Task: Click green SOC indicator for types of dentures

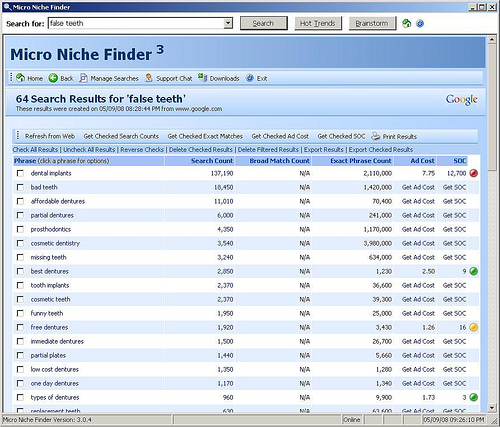Action: [473, 397]
